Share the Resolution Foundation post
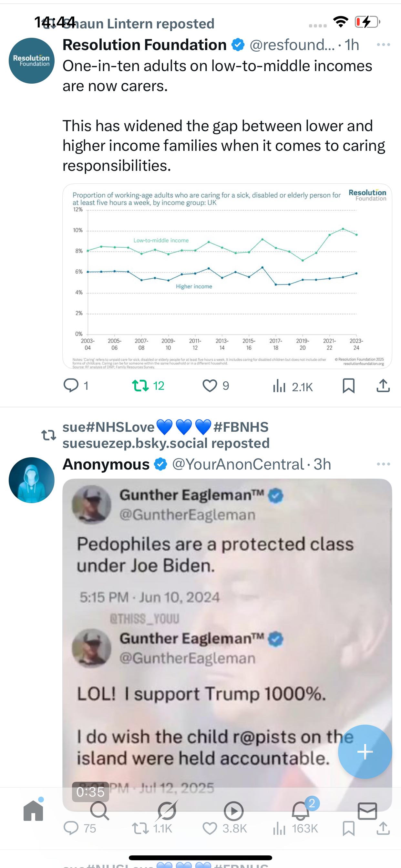 pyautogui.click(x=383, y=386)
